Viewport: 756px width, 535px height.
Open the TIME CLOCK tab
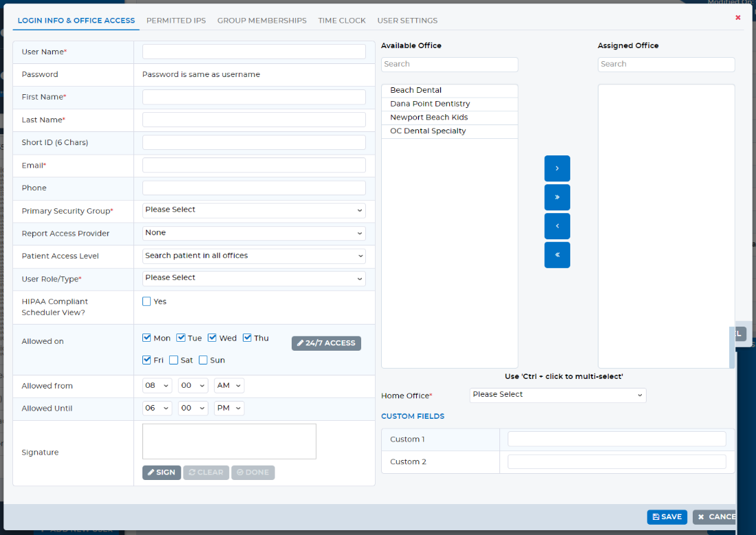pyautogui.click(x=342, y=21)
